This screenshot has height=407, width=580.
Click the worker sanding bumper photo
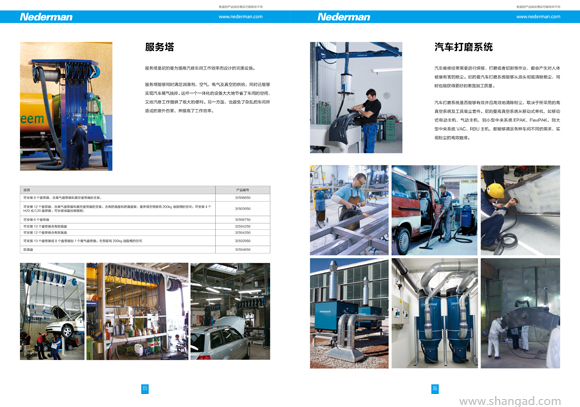pyautogui.click(x=356, y=97)
